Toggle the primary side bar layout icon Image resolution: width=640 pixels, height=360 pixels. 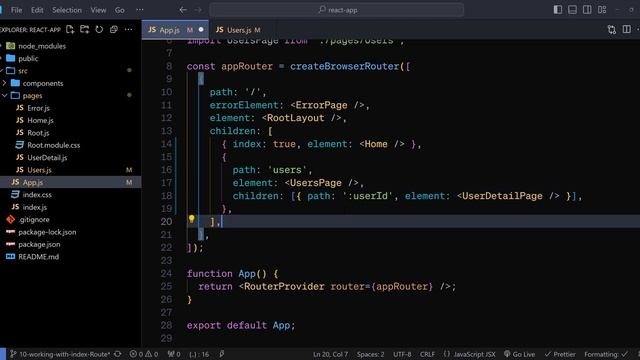click(558, 10)
